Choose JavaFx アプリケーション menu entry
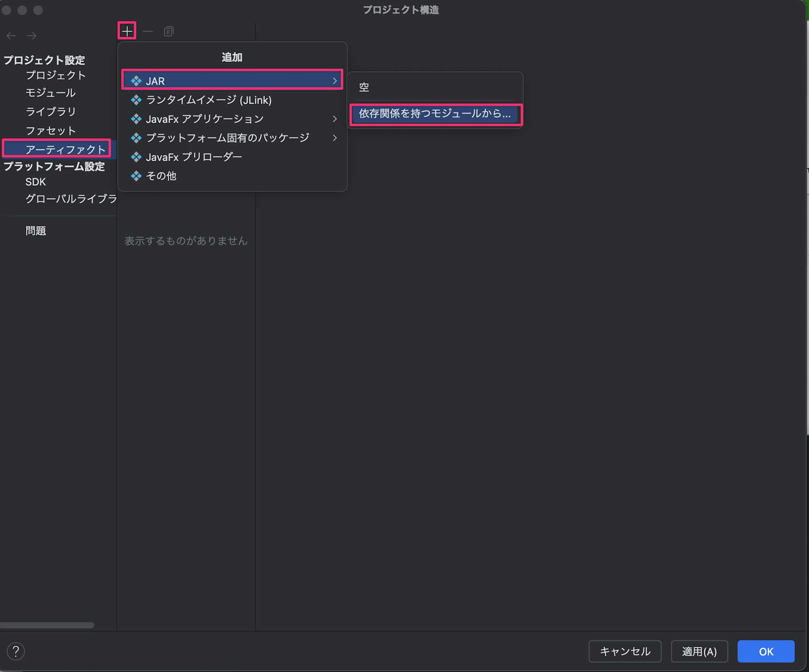The width and height of the screenshot is (809, 672). pos(232,119)
